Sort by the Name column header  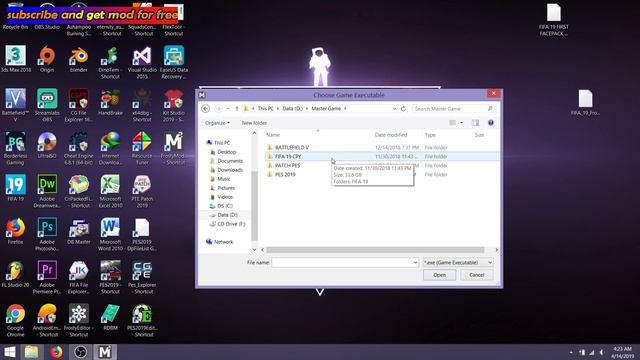point(273,135)
